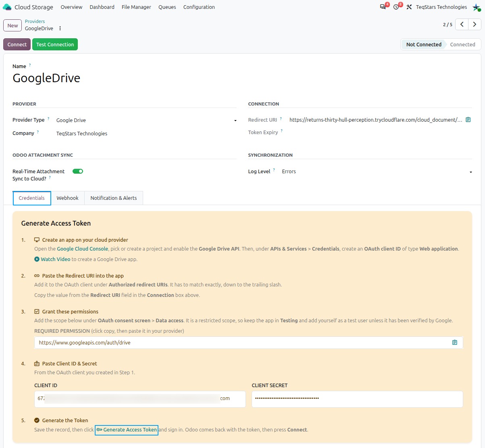Go to next record arrow

(475, 25)
